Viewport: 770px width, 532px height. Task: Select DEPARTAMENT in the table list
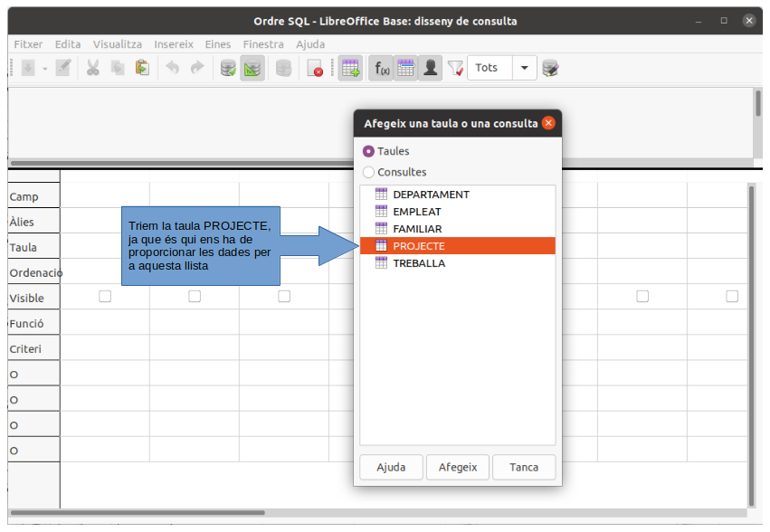point(458,195)
